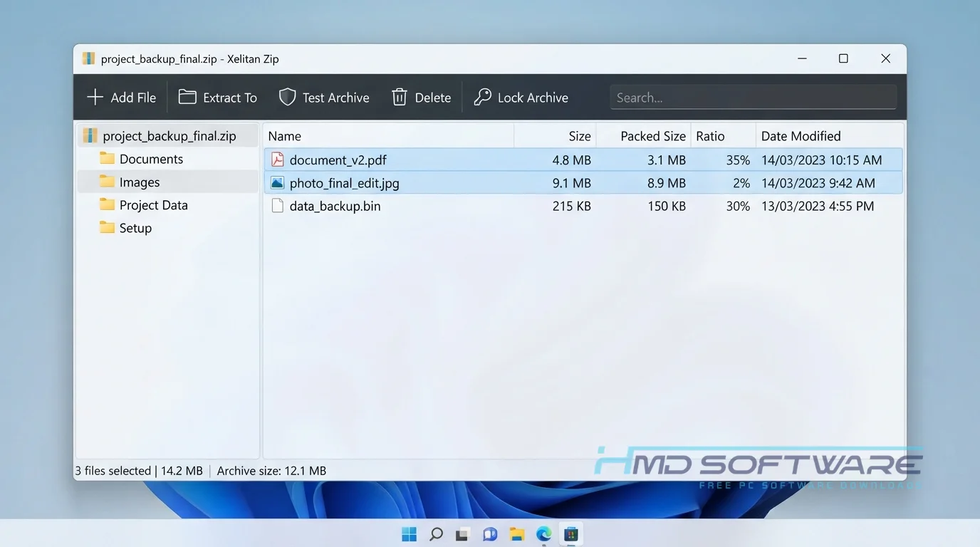Image resolution: width=980 pixels, height=547 pixels.
Task: Click the 14/03/2023 10:15 AM date cell
Action: [x=822, y=160]
